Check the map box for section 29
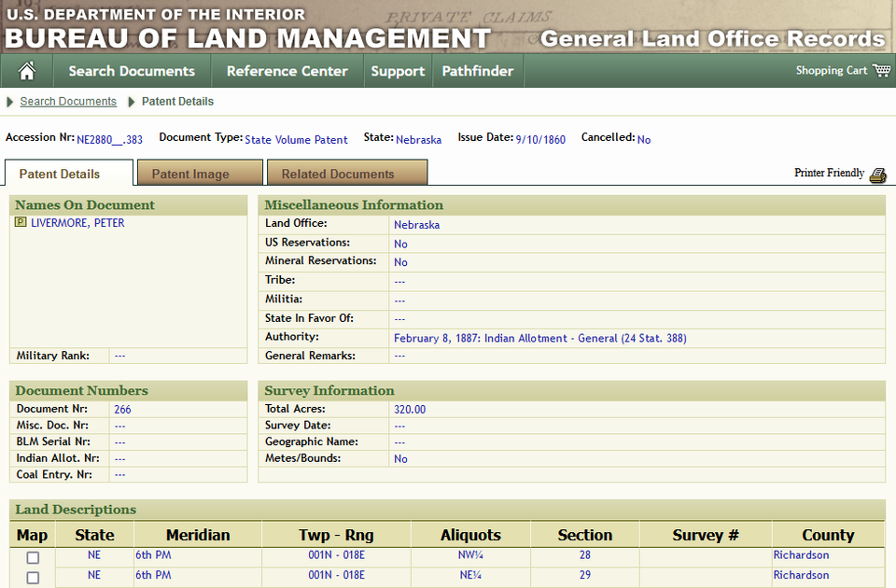 [x=34, y=578]
